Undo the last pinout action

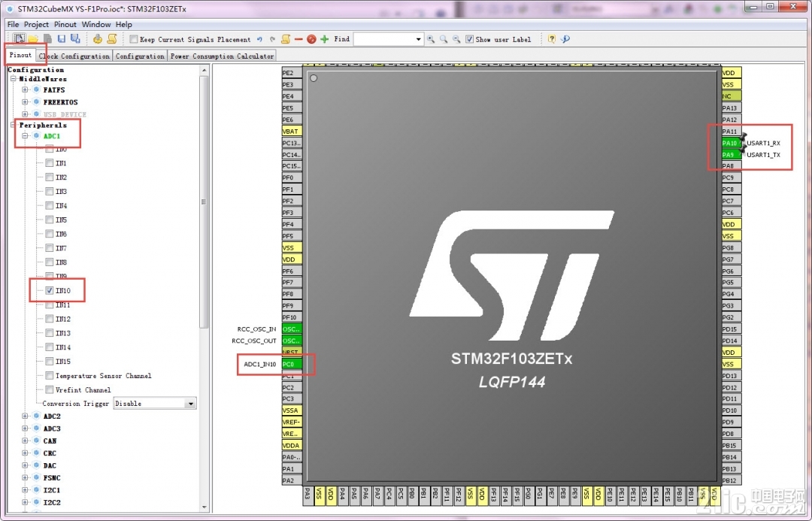pyautogui.click(x=259, y=39)
